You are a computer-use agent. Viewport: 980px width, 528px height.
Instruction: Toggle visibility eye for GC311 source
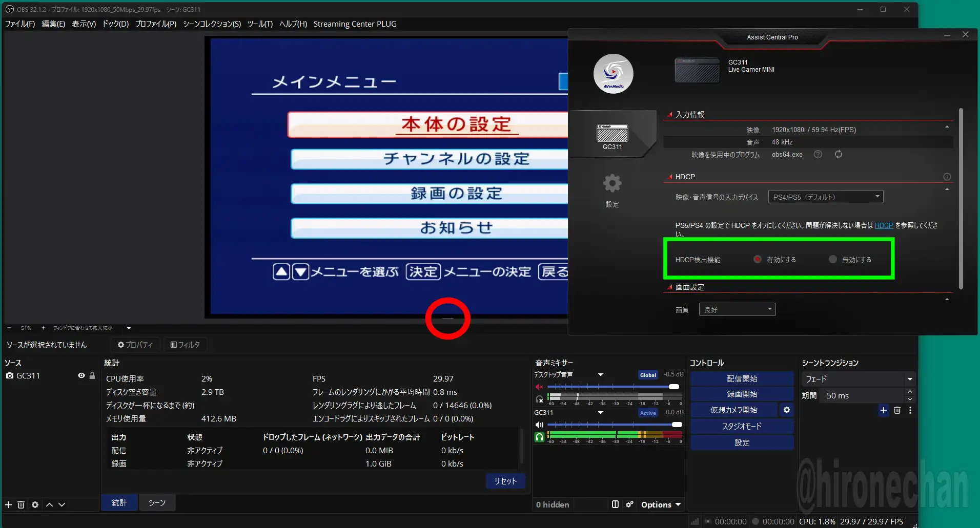(x=81, y=375)
